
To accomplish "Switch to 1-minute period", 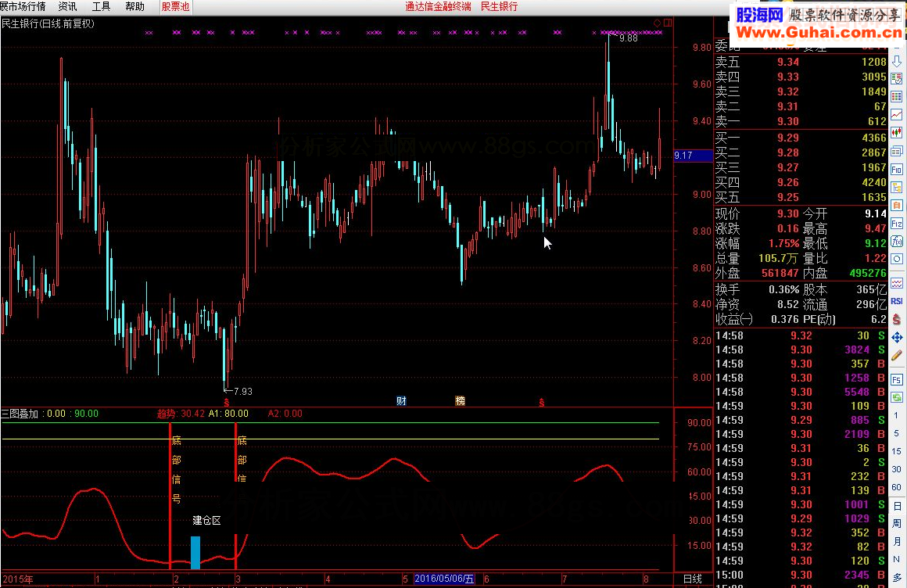I will coord(897,415).
